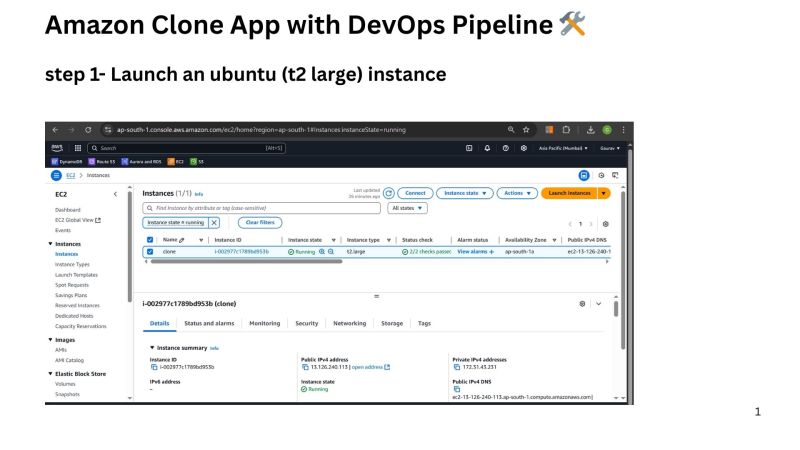This screenshot has height=450, width=800.
Task: Click the refresh instances icon button
Action: click(389, 193)
